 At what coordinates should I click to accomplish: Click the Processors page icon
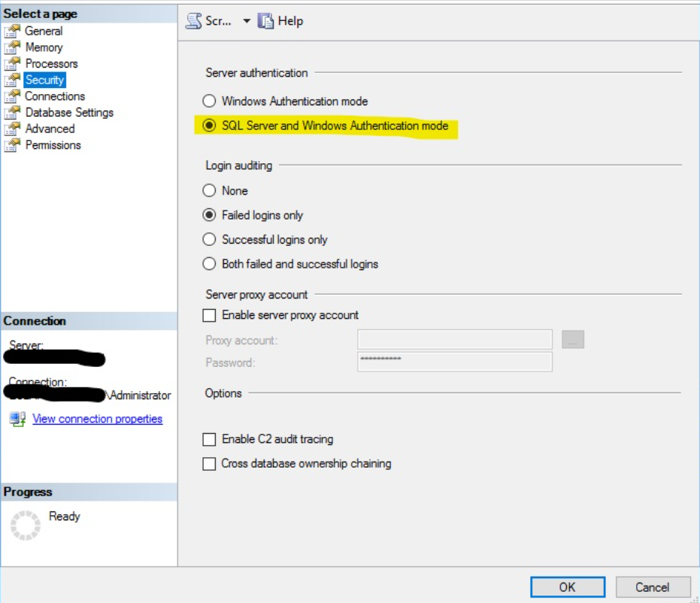(12, 64)
